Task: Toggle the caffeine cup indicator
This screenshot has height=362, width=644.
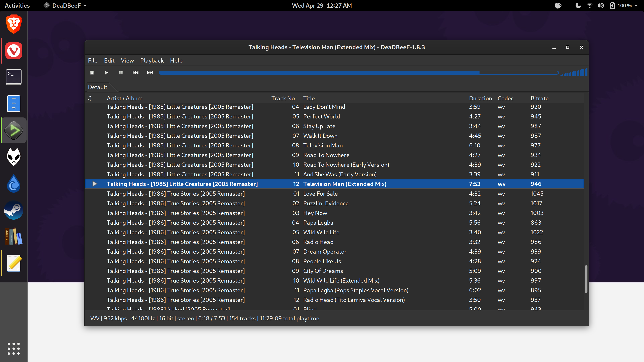Action: (x=558, y=5)
